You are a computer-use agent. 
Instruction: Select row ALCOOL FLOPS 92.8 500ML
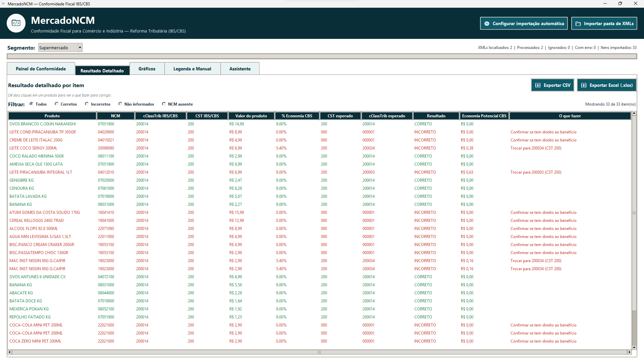320,229
